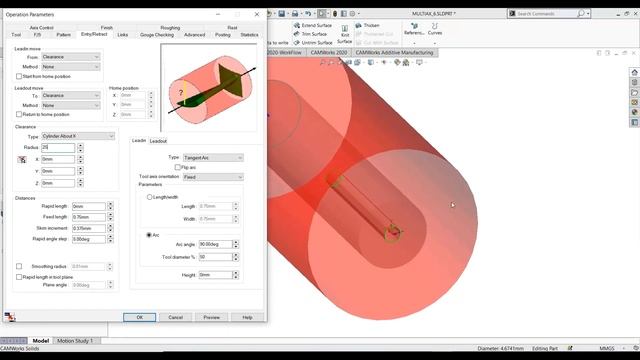Click the Undo icon in SolidWorks toolbar
Screen dimensions: 640x360
tap(308, 13)
